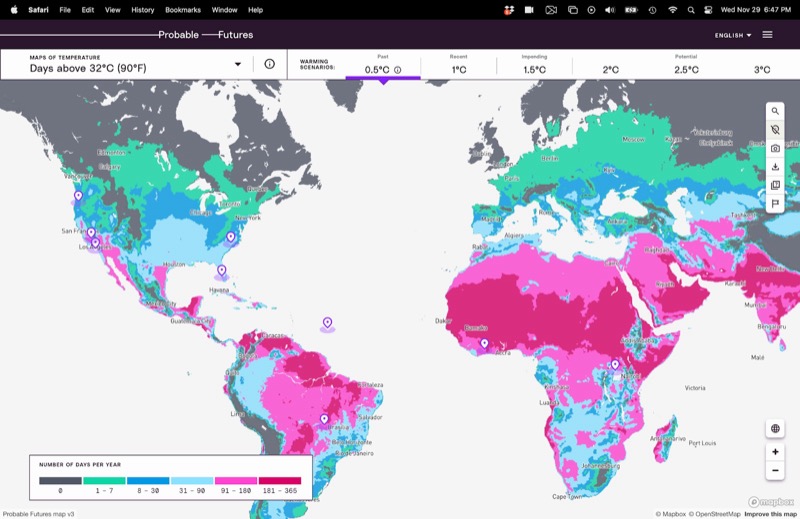The width and height of the screenshot is (800, 519).
Task: Open the map location search tool
Action: [775, 111]
